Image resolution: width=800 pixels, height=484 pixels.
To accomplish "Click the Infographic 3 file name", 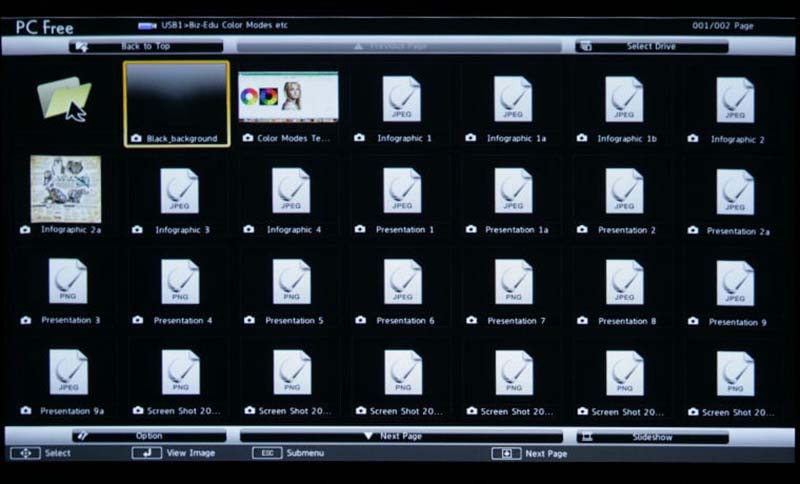I will (x=183, y=230).
